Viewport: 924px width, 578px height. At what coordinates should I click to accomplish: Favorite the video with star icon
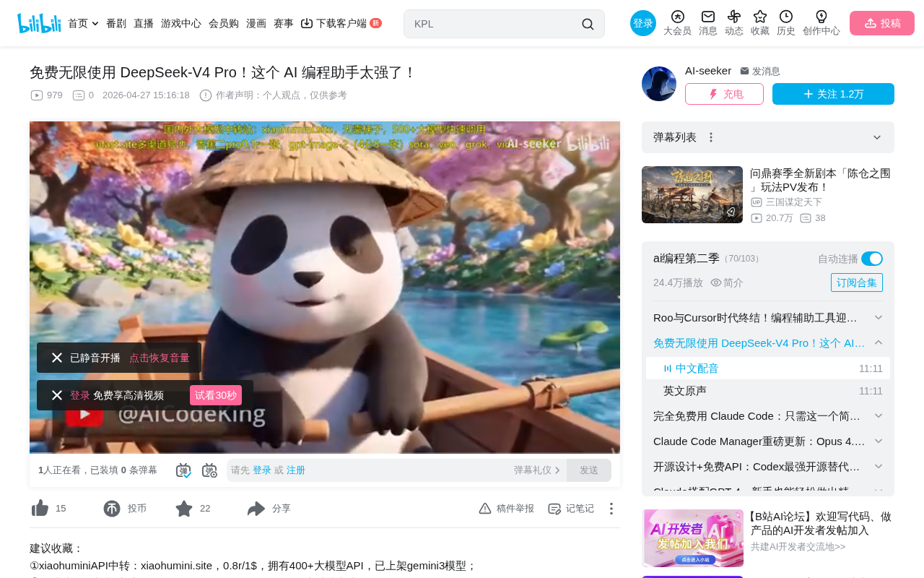coord(184,509)
